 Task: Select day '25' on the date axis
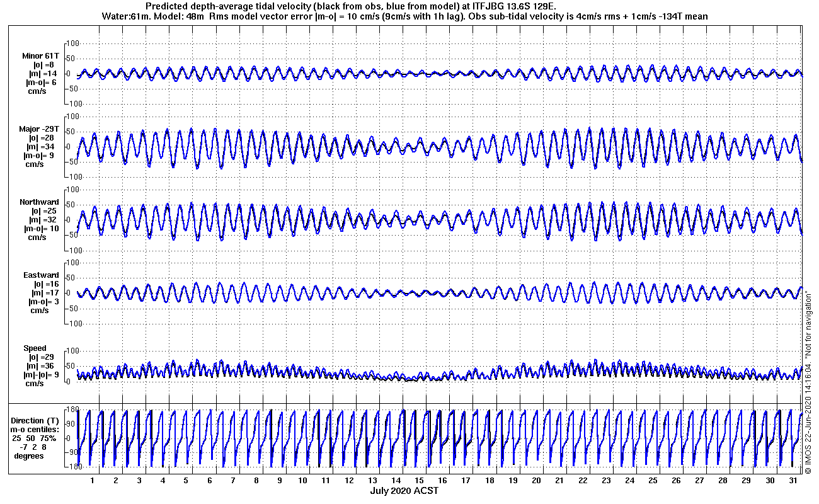click(x=653, y=481)
